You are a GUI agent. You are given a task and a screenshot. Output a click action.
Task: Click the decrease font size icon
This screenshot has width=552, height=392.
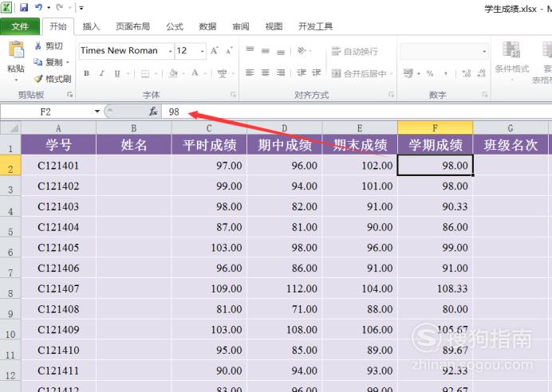pyautogui.click(x=229, y=51)
